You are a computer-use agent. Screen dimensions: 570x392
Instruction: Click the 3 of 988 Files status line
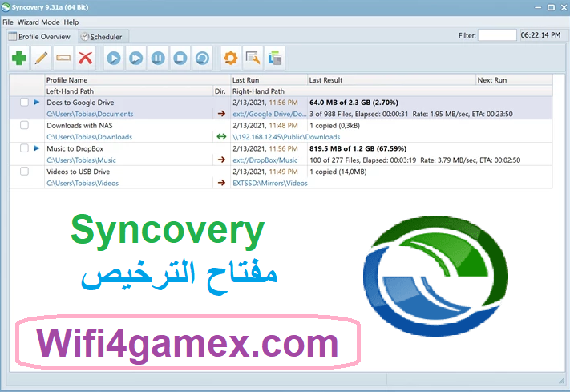click(x=411, y=114)
